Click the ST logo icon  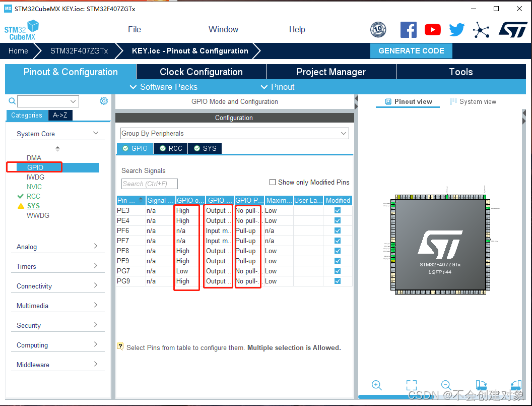513,30
